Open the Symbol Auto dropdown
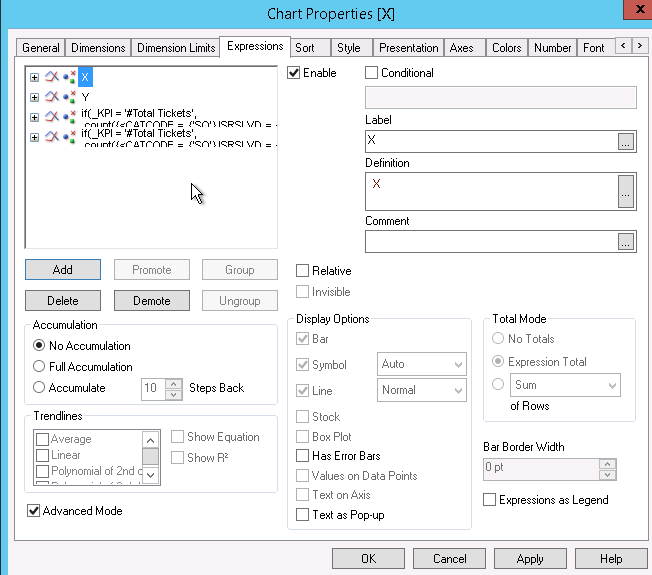Screen dimensions: 652x575 coord(422,364)
